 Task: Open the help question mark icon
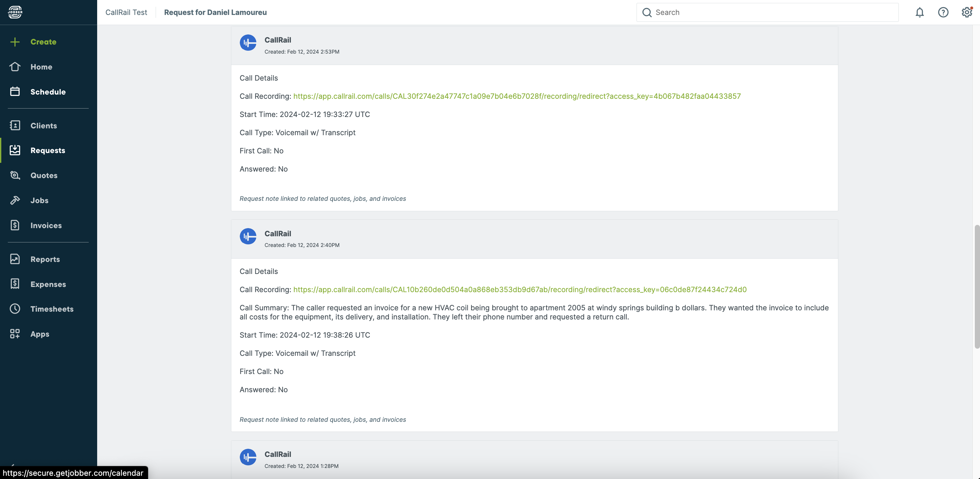click(x=943, y=13)
